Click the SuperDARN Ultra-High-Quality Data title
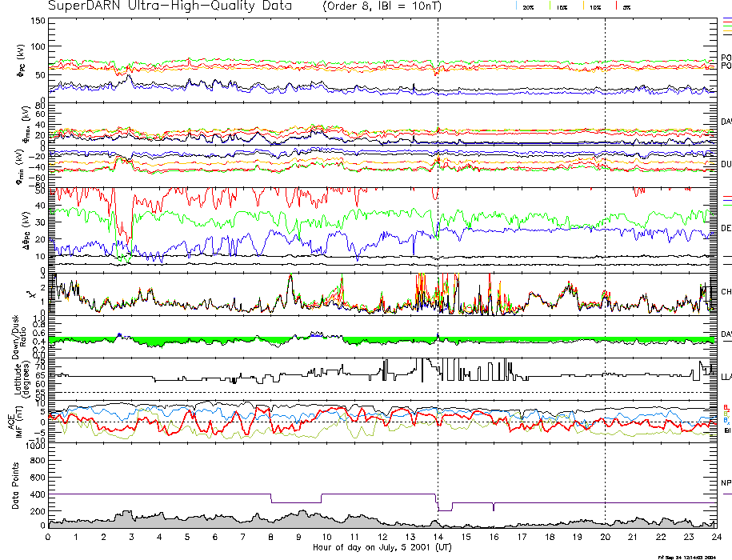 (170, 6)
